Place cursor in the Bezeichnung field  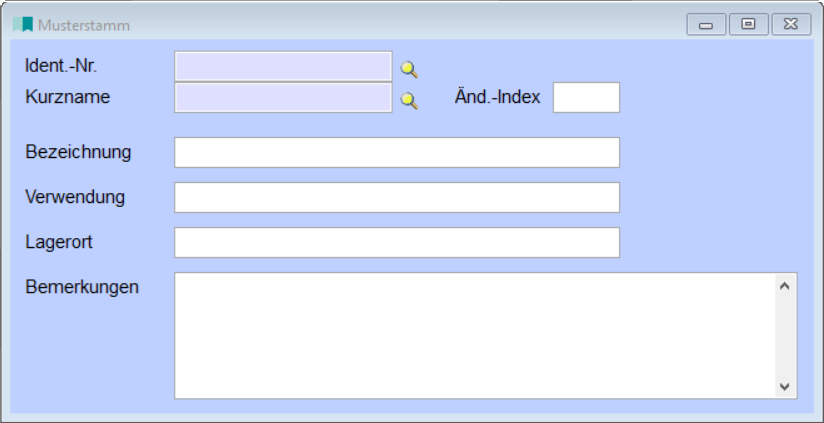[396, 153]
